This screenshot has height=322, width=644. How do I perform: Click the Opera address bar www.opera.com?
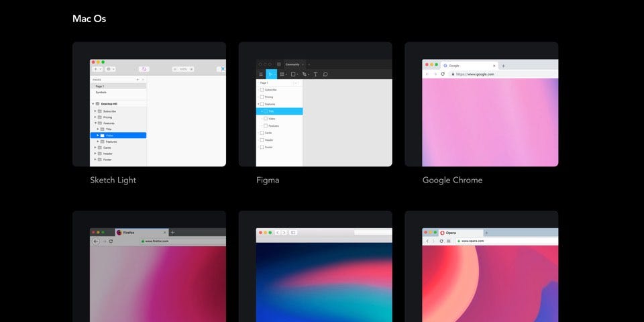pyautogui.click(x=507, y=241)
